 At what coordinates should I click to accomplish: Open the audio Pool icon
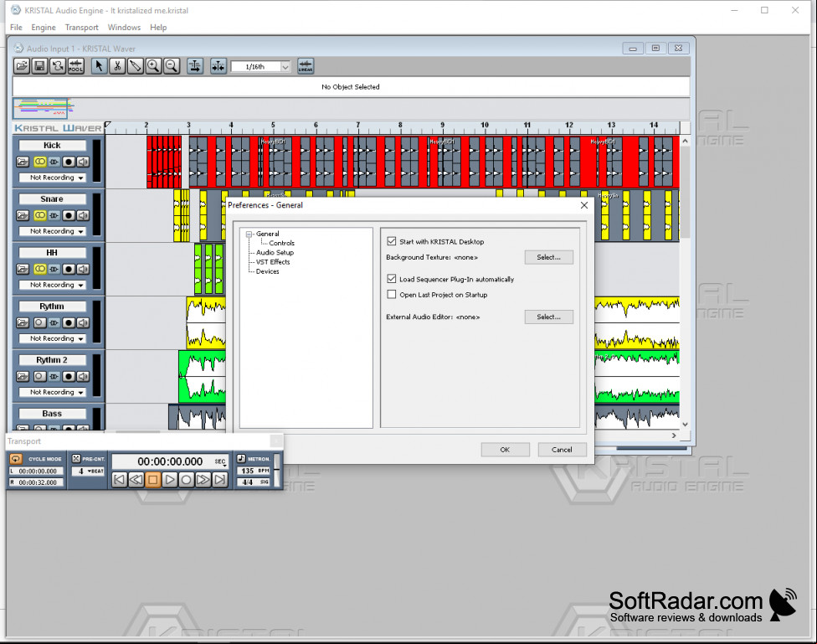(x=75, y=66)
